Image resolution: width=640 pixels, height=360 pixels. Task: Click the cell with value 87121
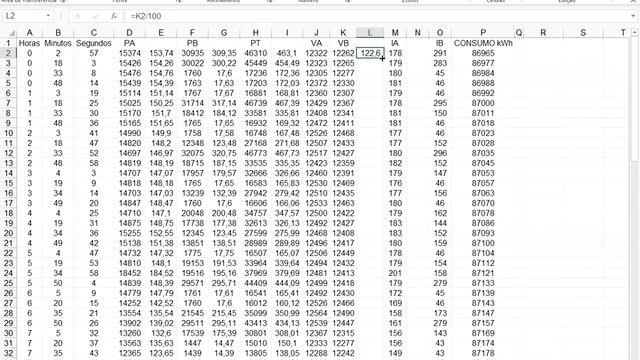483,273
